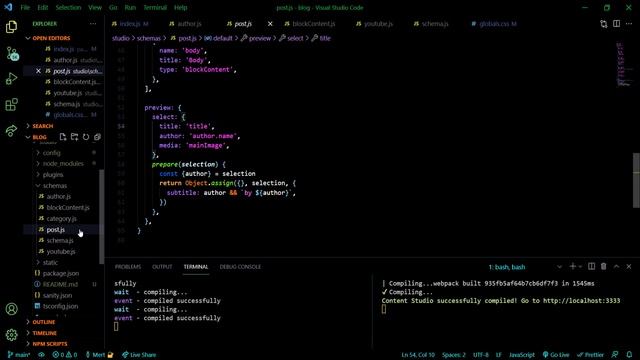
Task: Collapse the schemas folder
Action: (55, 186)
